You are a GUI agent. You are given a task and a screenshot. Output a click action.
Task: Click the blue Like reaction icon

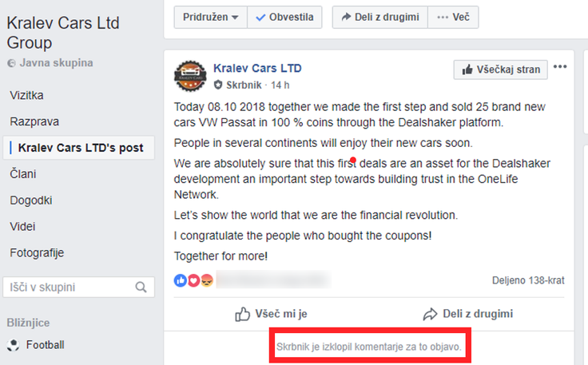(181, 280)
